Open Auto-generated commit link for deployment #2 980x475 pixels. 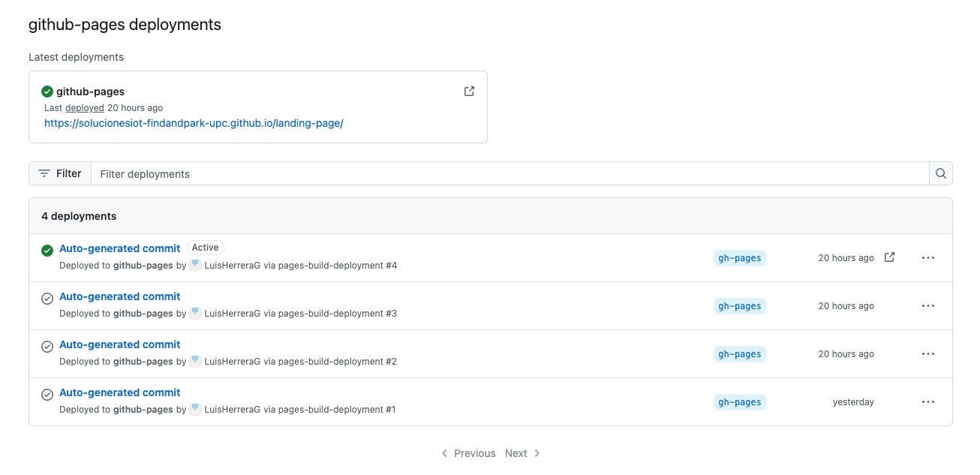coord(120,344)
